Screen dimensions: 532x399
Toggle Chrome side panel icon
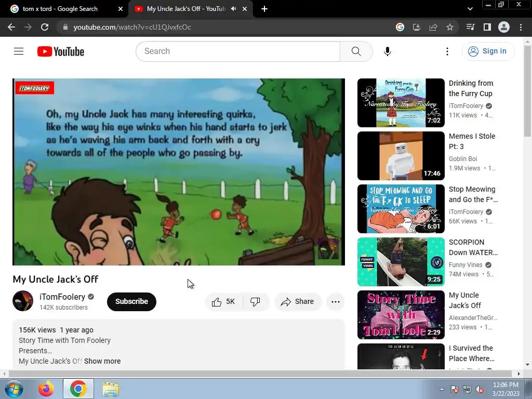coord(487,27)
